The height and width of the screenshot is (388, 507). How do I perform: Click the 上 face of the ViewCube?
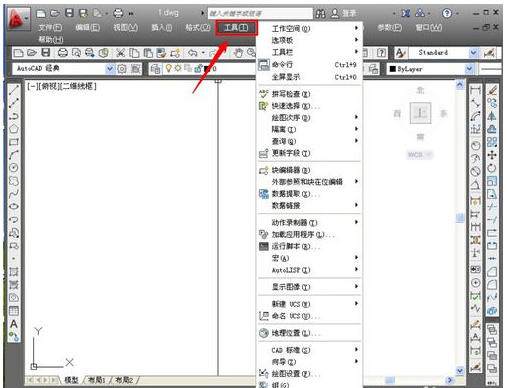click(420, 113)
